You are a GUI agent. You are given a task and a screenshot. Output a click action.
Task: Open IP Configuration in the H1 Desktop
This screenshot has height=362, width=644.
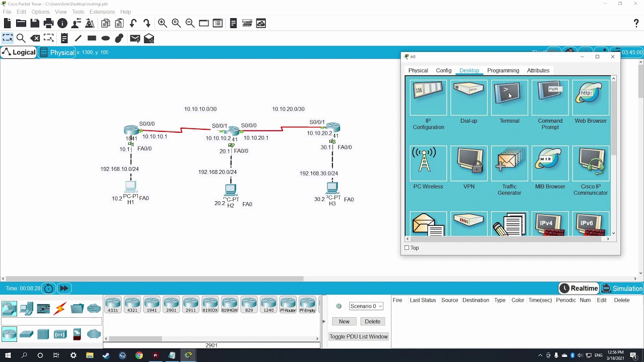428,106
